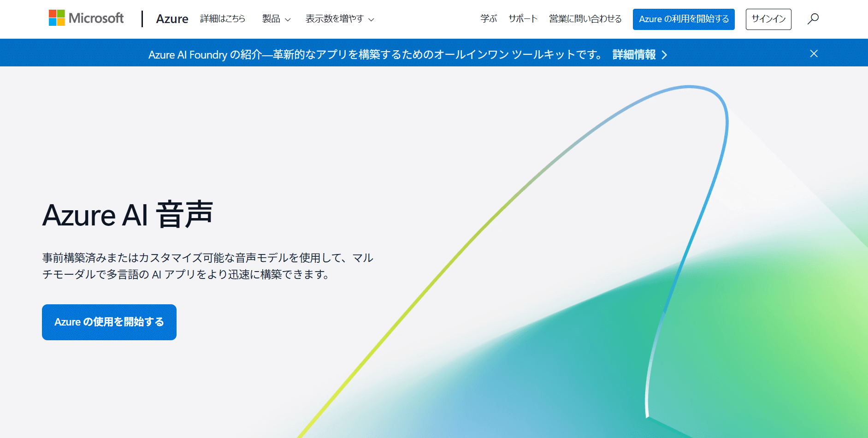The width and height of the screenshot is (868, 438).
Task: Click the Azure AI 音声 heading
Action: pos(128,215)
